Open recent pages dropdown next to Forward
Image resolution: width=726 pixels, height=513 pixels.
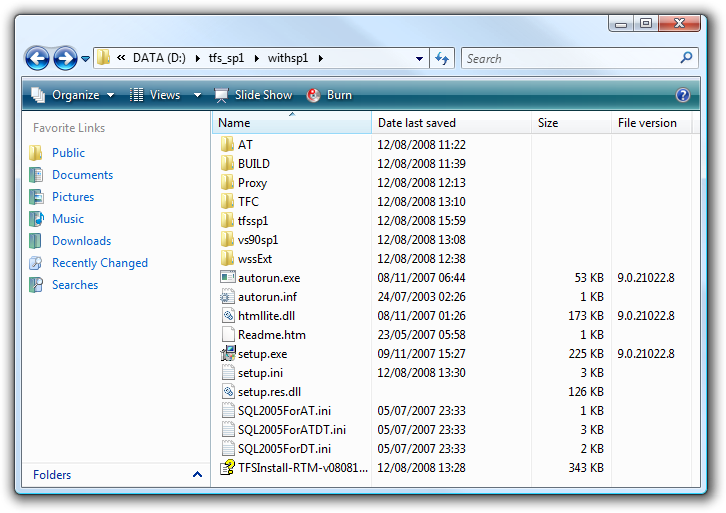(x=85, y=59)
